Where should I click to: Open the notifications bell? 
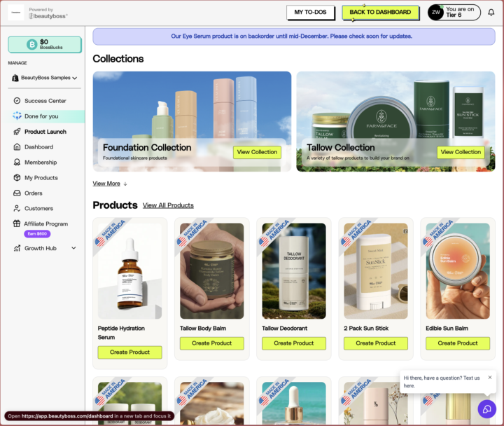(491, 13)
